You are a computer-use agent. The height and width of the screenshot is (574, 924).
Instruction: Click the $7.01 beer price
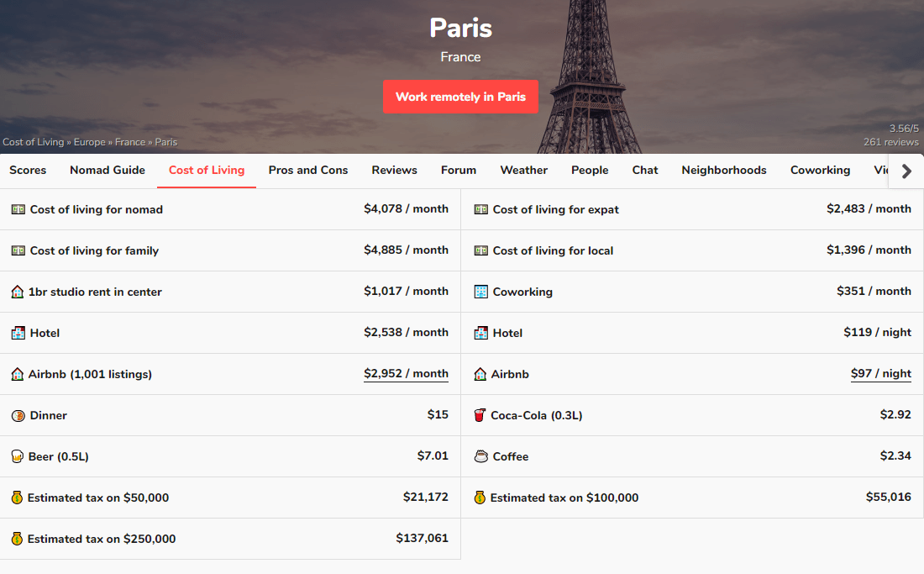coord(433,456)
